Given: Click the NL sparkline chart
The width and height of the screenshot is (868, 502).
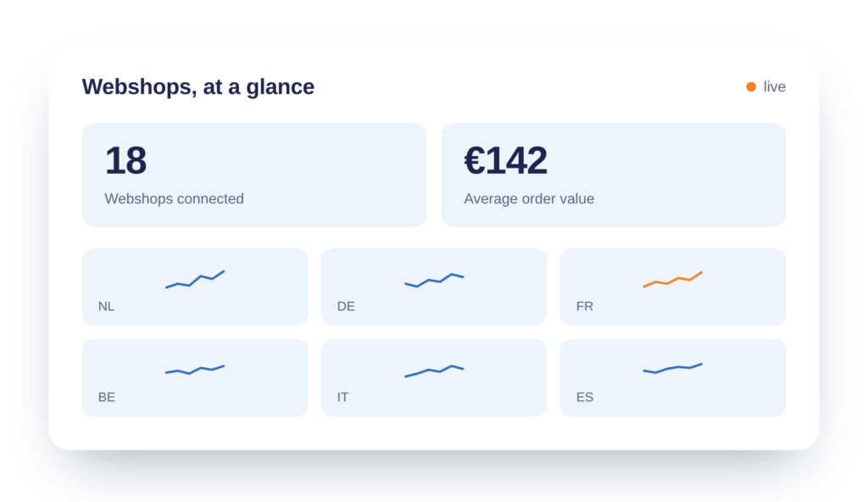Looking at the screenshot, I should click(195, 279).
